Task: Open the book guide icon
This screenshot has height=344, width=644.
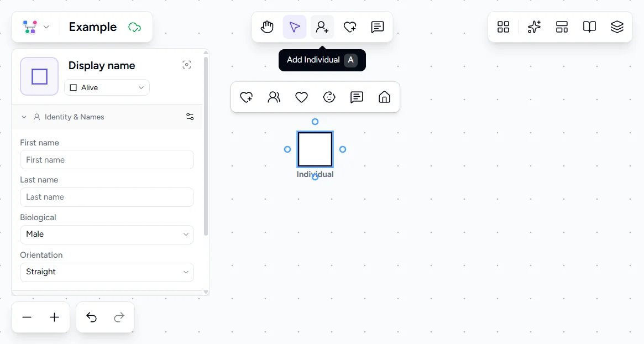Action: (x=589, y=27)
